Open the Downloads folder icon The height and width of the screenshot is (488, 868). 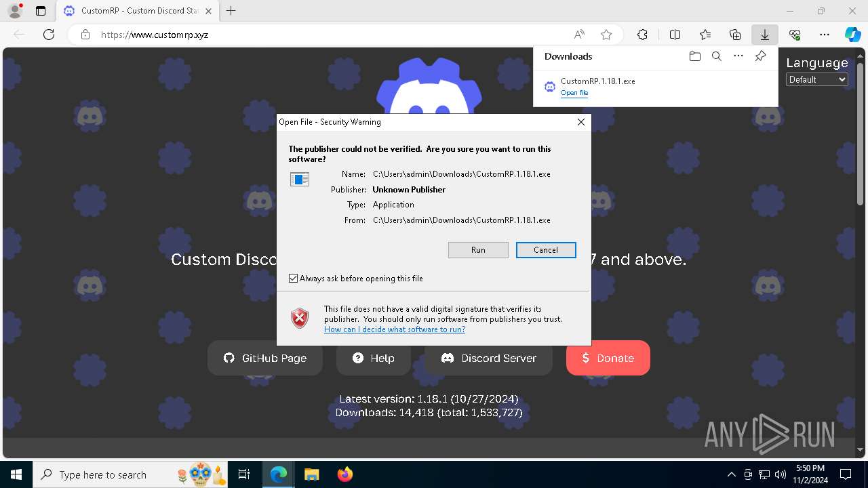click(x=694, y=56)
